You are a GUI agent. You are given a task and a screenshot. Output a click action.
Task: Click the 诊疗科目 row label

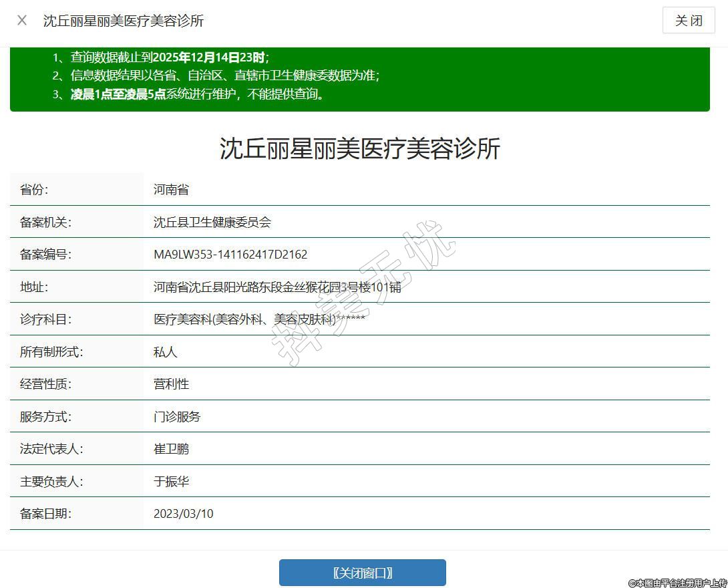pyautogui.click(x=45, y=319)
